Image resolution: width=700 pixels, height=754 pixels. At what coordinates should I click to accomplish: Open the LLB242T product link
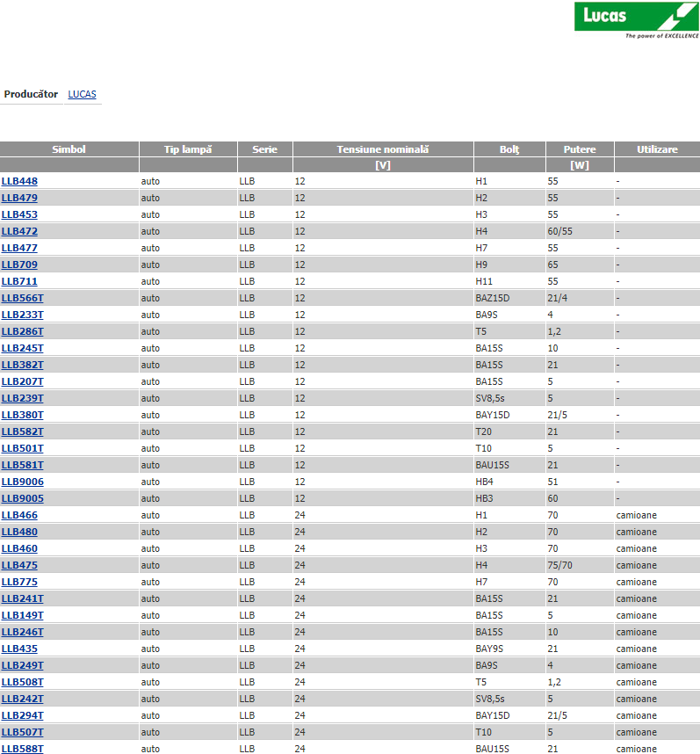22,699
